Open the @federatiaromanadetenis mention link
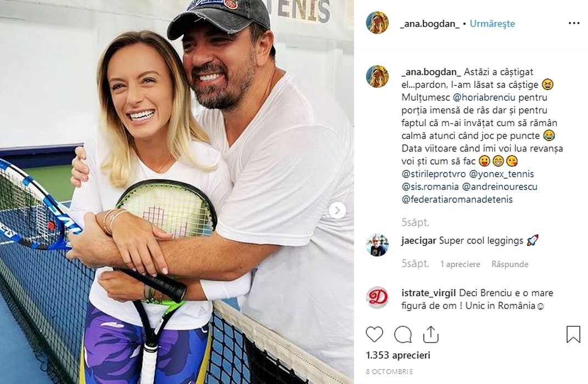The image size is (588, 384). pyautogui.click(x=457, y=199)
